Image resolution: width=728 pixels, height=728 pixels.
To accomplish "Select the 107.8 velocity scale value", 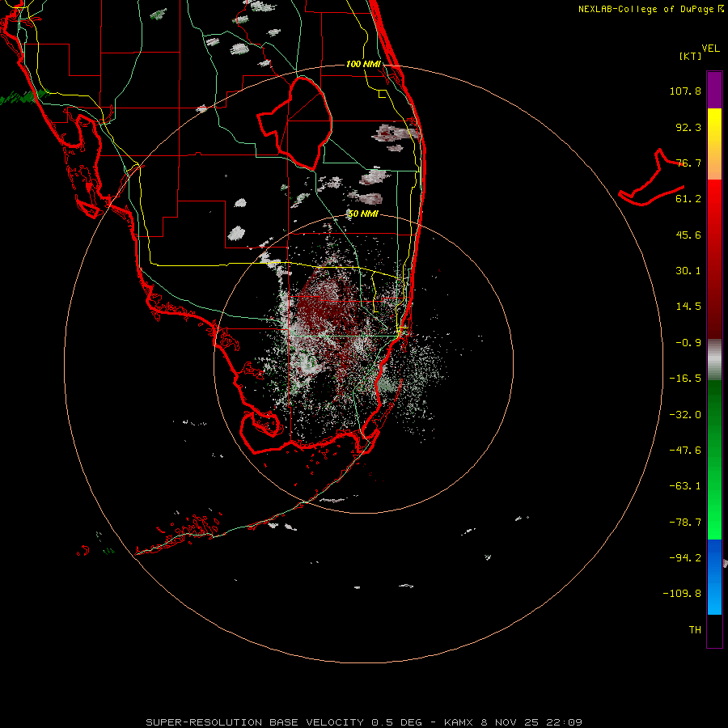I will [685, 91].
